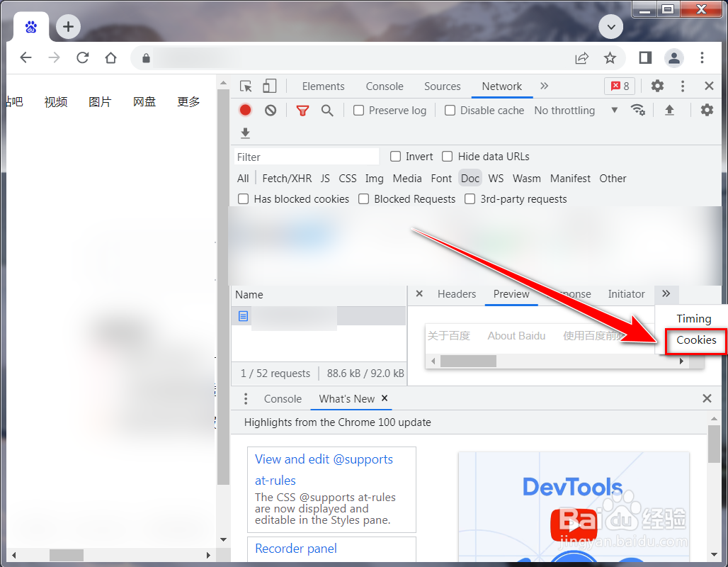Toggle device toolbar emulation
Image resolution: width=728 pixels, height=567 pixels.
[x=269, y=86]
